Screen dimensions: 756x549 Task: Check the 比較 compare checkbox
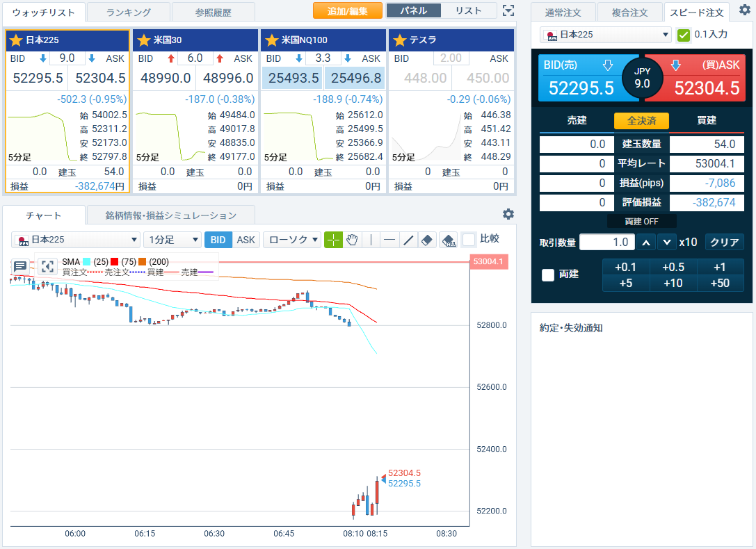tap(469, 239)
